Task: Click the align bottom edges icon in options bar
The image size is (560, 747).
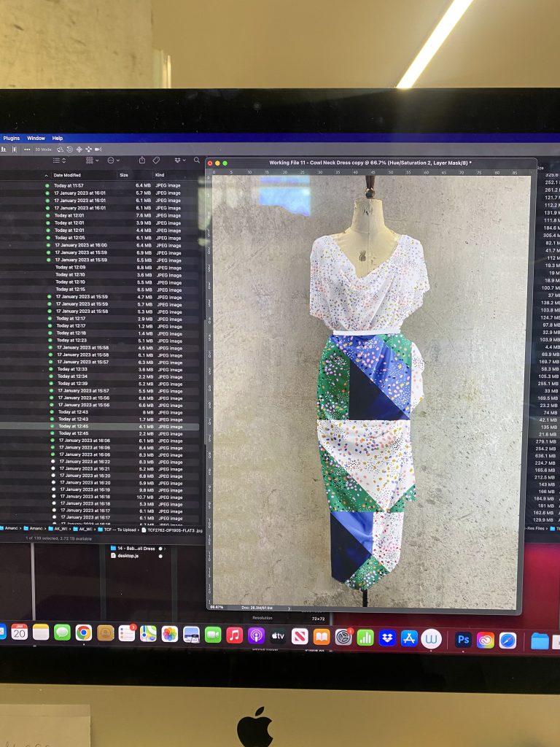Action: coord(4,149)
